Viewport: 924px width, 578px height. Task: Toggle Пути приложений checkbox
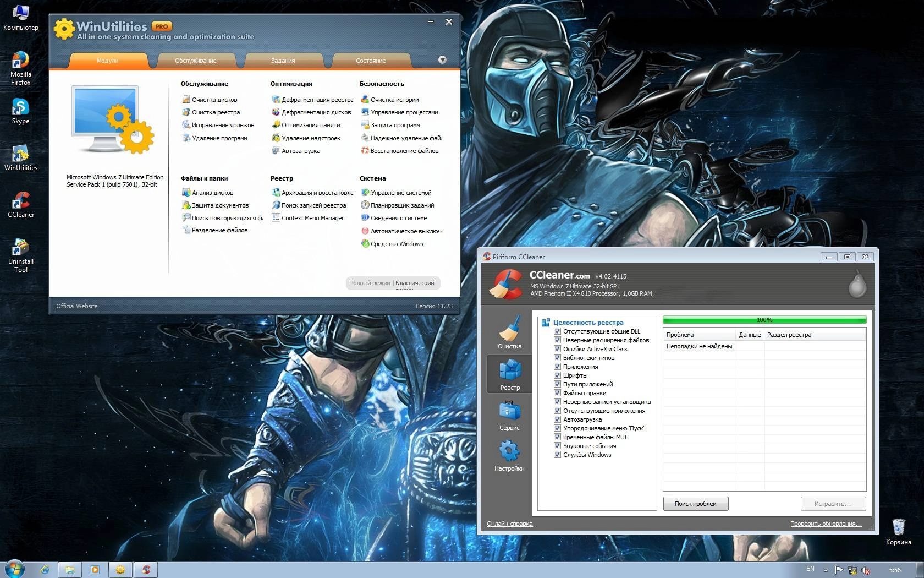(557, 384)
